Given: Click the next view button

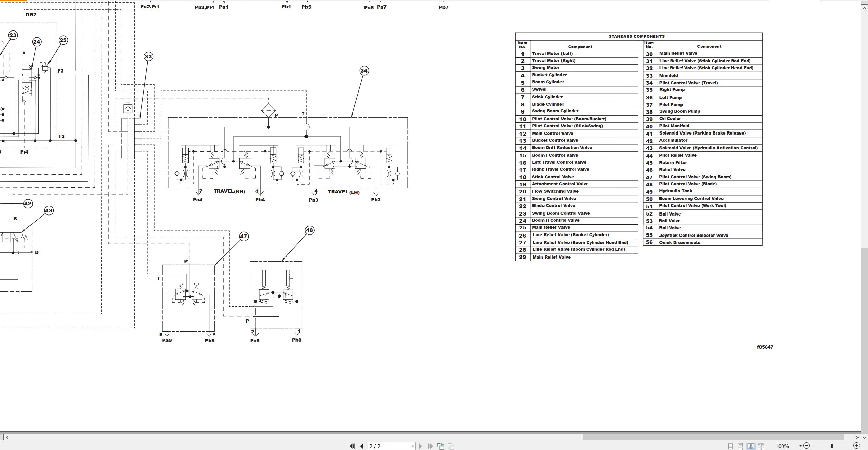Looking at the screenshot, I should 451,446.
